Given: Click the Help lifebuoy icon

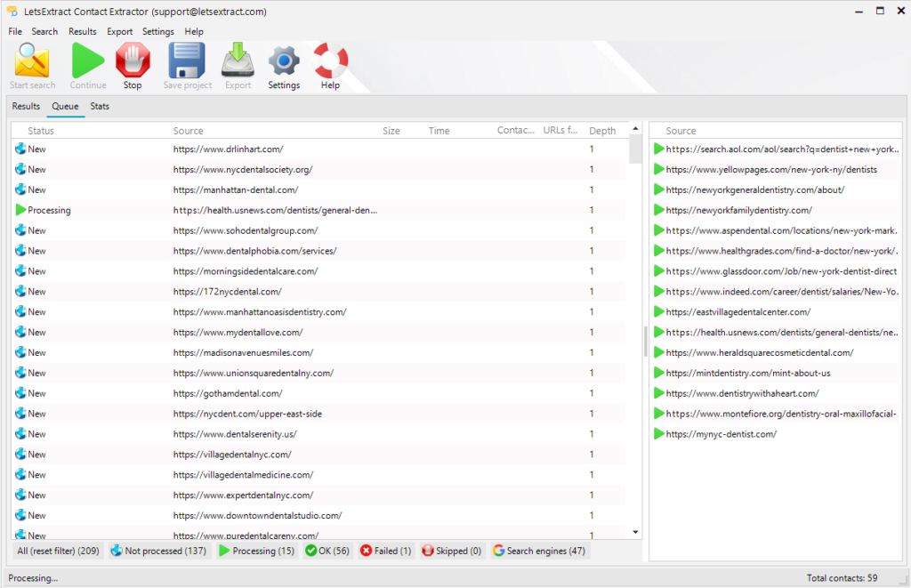Looking at the screenshot, I should pos(329,59).
